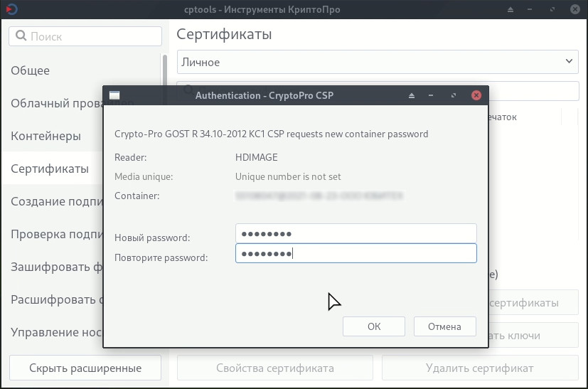
Task: Click the dialog keep-above arrow icon
Action: coord(412,96)
